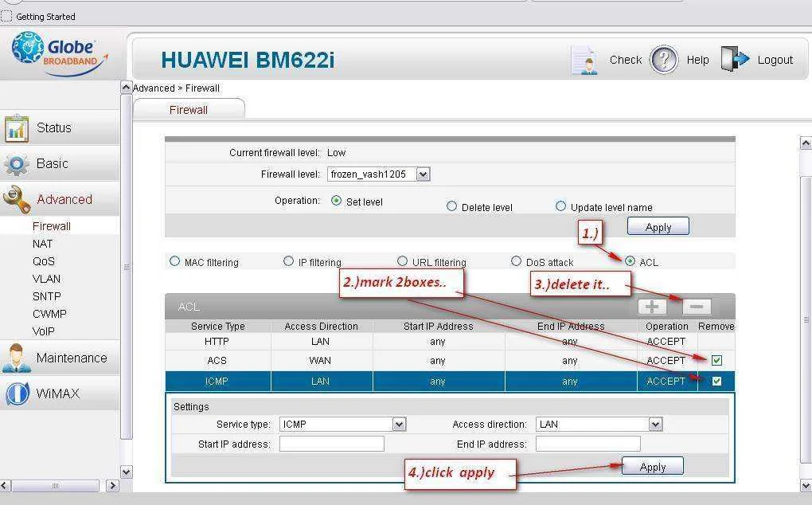This screenshot has width=812, height=505.
Task: Select Firewall in Advanced submenu
Action: pos(51,226)
